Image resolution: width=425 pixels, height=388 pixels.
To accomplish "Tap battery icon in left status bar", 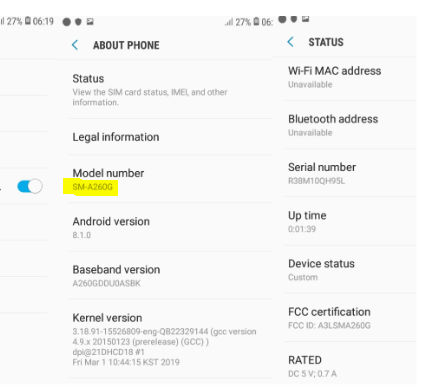I will click(x=28, y=21).
